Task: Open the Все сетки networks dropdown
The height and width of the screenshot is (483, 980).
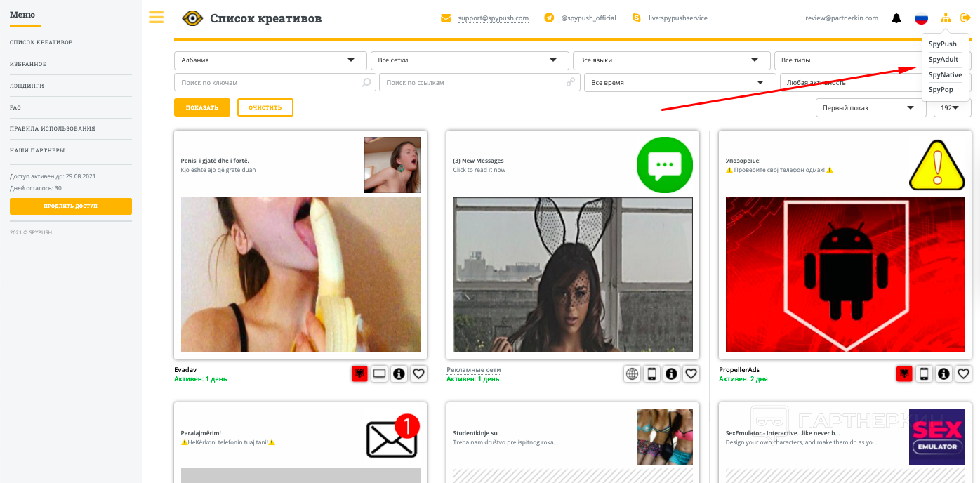Action: click(469, 60)
